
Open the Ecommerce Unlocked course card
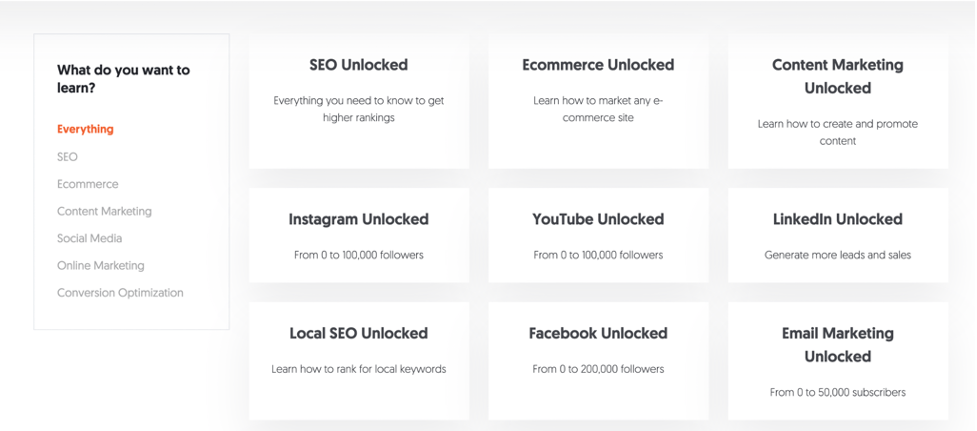tap(598, 65)
